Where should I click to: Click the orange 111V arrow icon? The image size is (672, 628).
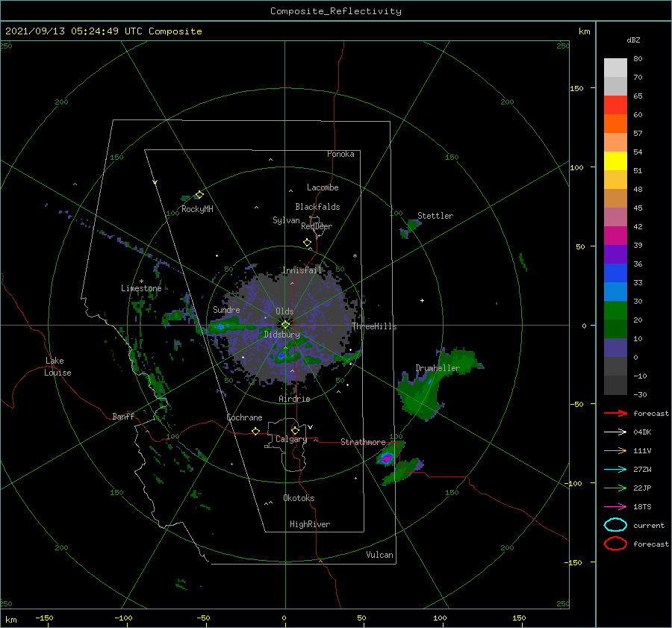(x=615, y=450)
